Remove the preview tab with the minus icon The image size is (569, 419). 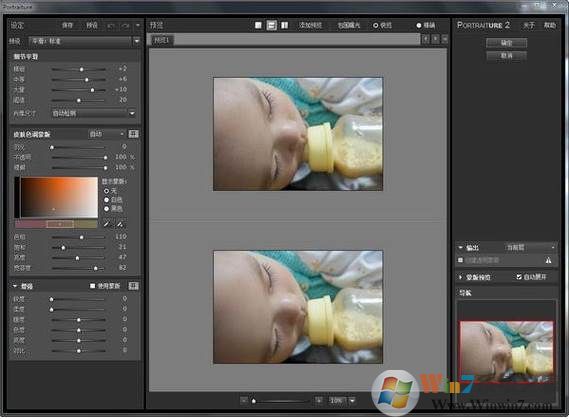click(445, 39)
